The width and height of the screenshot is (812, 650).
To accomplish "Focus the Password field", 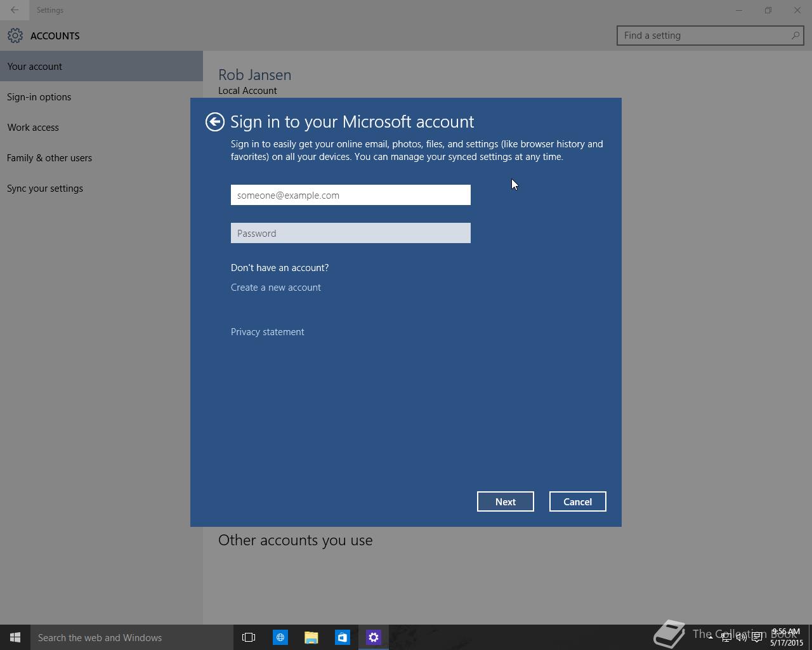I will (351, 233).
